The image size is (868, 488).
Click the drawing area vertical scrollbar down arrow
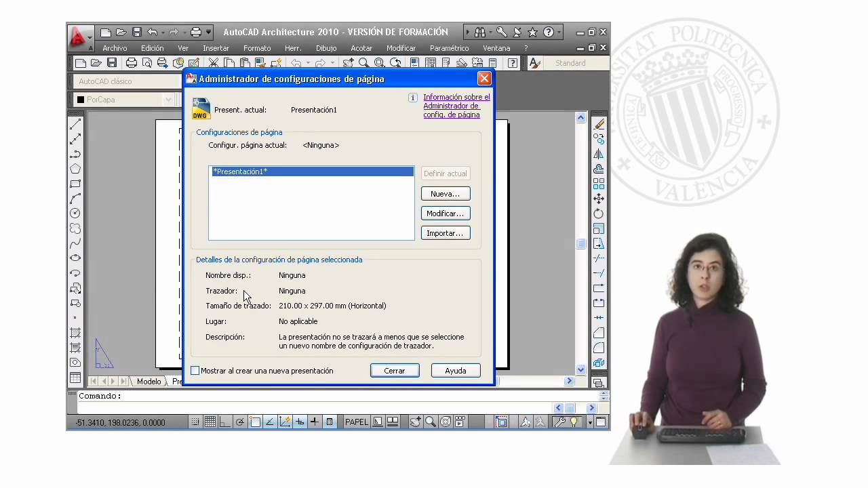581,369
